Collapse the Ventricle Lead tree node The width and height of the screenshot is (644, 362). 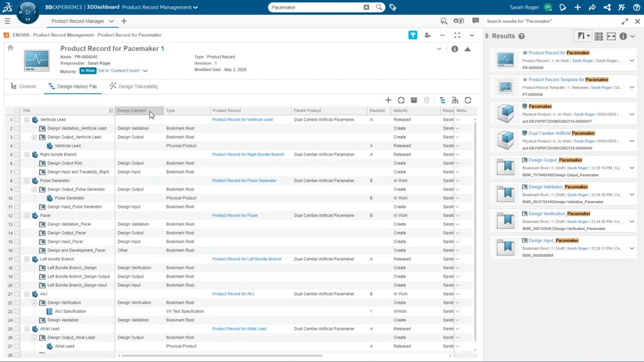click(x=27, y=120)
